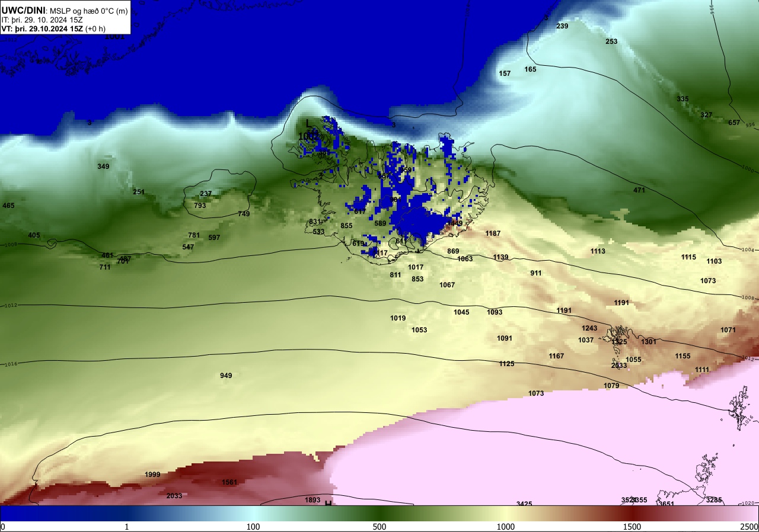Click the H high-pressure marker at bottom edge

tap(328, 504)
